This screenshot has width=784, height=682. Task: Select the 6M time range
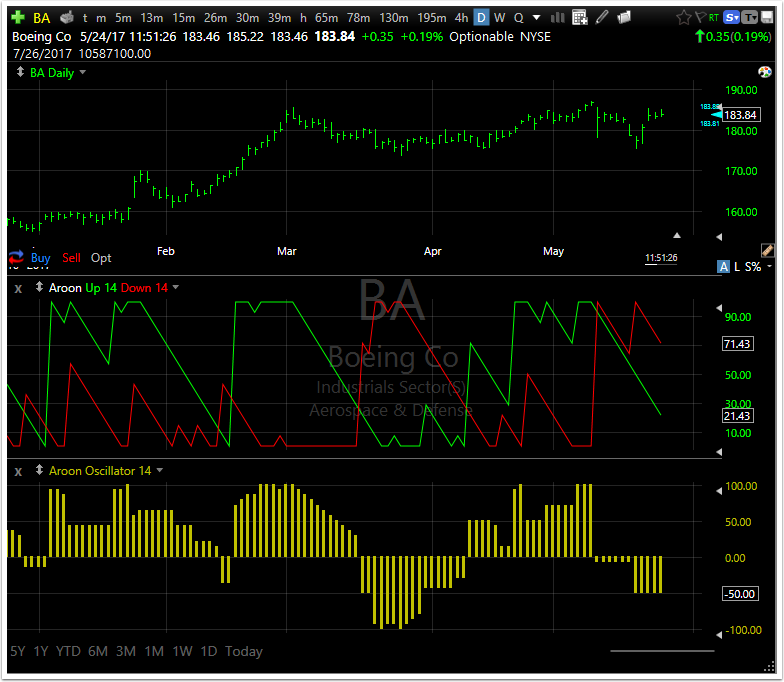click(x=98, y=651)
